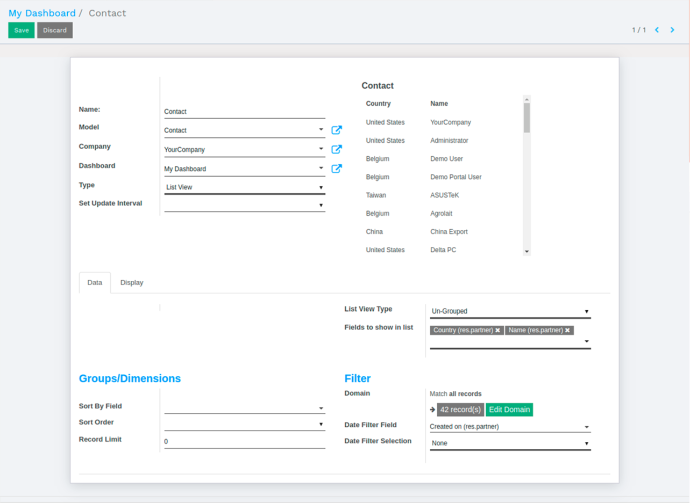Open external link next to Company field
The height and width of the screenshot is (503, 690).
[x=337, y=149]
